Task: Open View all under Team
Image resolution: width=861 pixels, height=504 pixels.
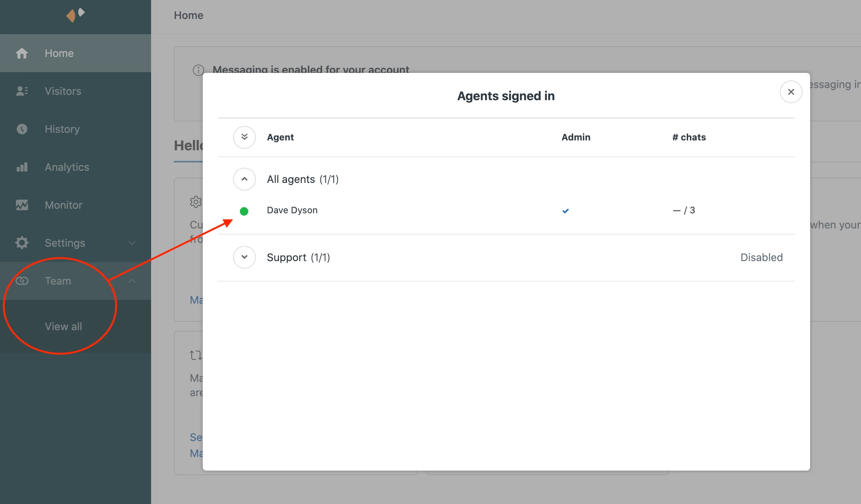Action: click(x=63, y=326)
